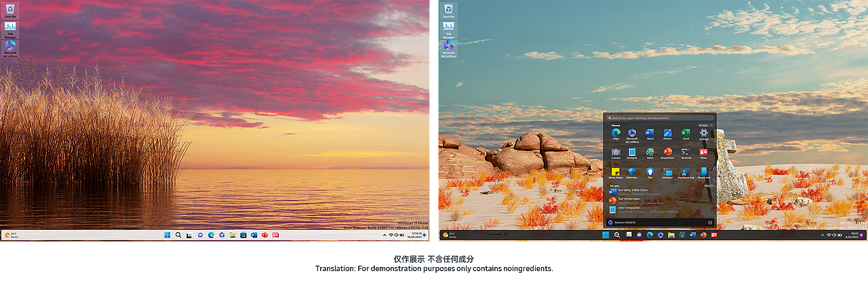The width and height of the screenshot is (868, 284).
Task: Open Tips app in the Start menu
Action: coord(650,173)
